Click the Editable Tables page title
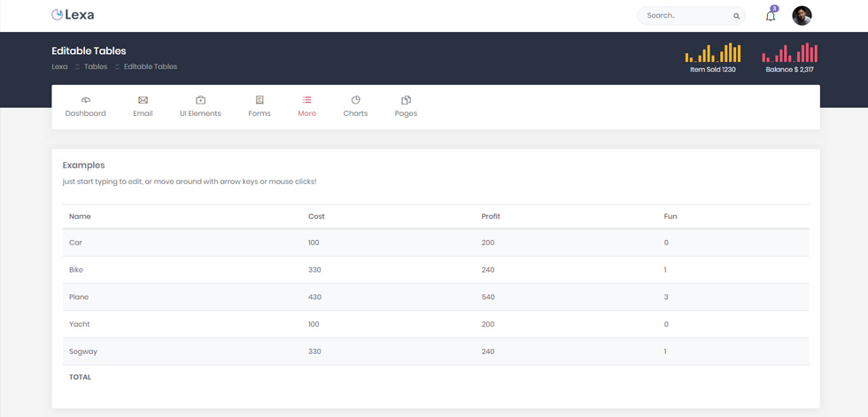Image resolution: width=868 pixels, height=417 pixels. point(89,50)
